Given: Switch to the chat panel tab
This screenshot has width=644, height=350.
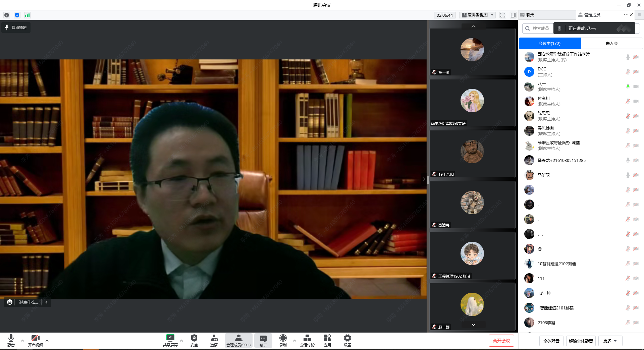Looking at the screenshot, I should pyautogui.click(x=530, y=15).
